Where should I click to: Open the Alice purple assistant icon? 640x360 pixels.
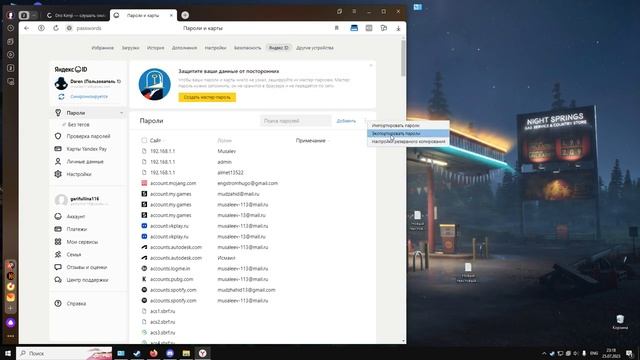tap(11, 323)
